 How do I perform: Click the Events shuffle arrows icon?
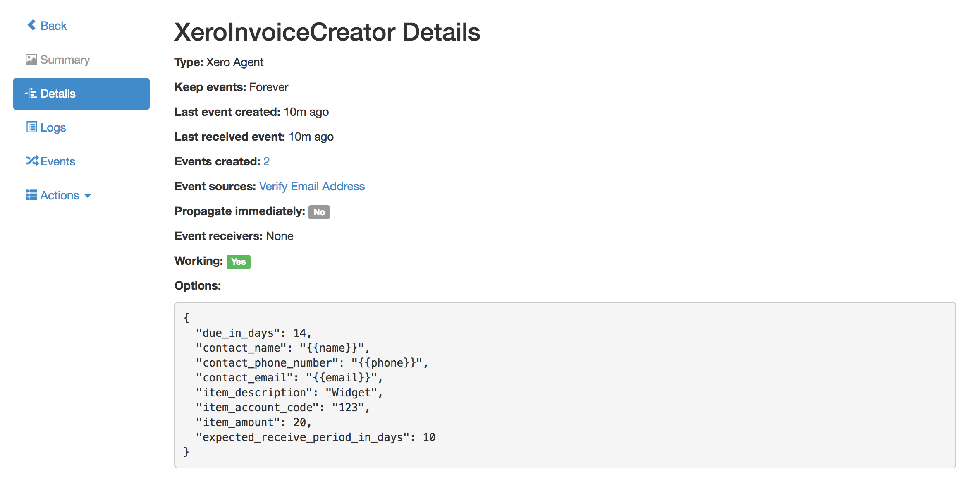click(x=32, y=161)
